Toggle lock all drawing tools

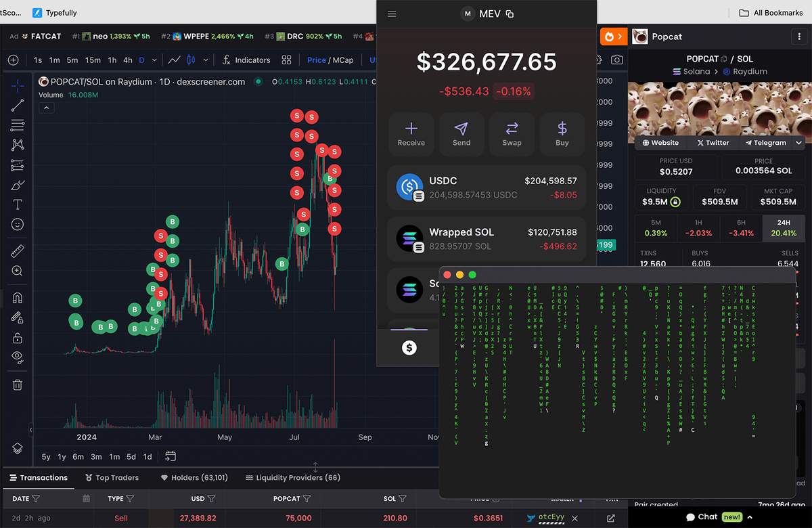(x=18, y=337)
